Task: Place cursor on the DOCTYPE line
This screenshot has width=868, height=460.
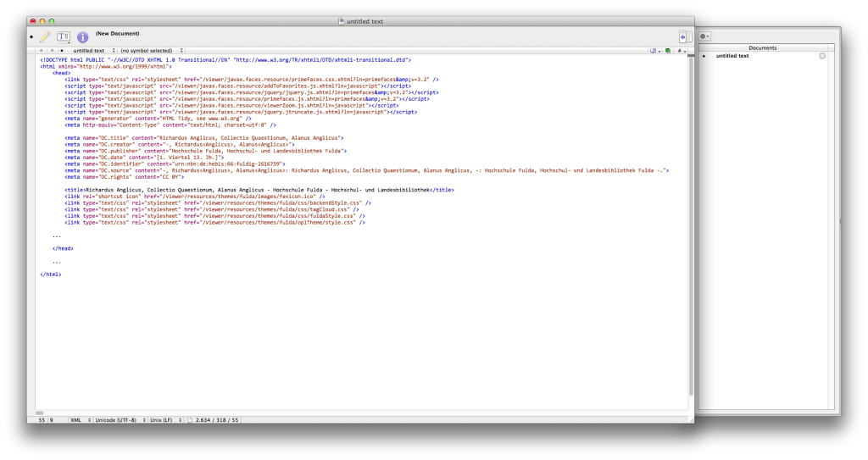Action: tap(225, 60)
